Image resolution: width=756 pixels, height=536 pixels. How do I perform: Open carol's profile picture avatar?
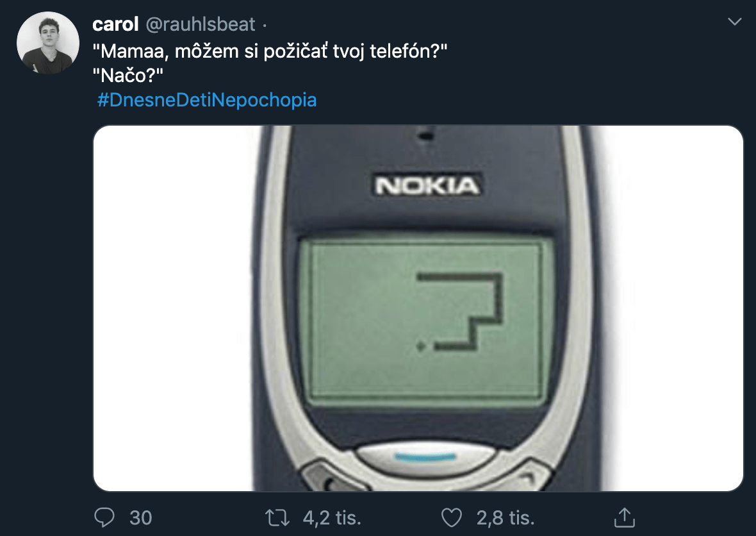(48, 43)
